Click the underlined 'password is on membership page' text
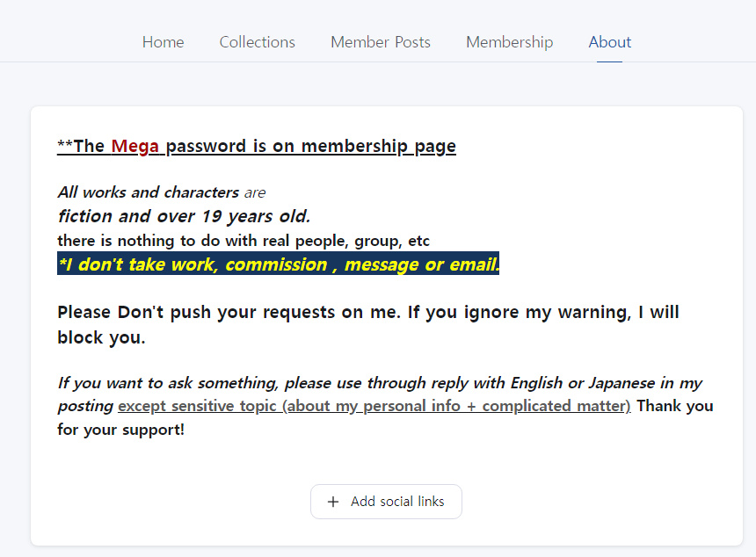 [311, 146]
